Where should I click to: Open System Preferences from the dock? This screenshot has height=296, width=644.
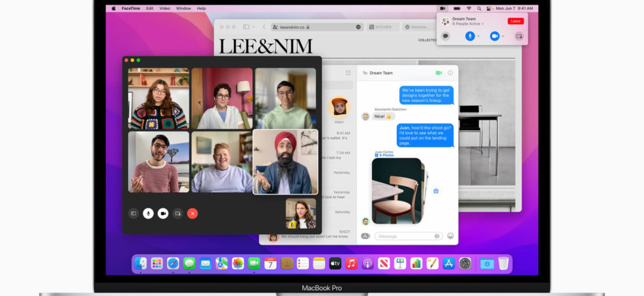coord(465,263)
